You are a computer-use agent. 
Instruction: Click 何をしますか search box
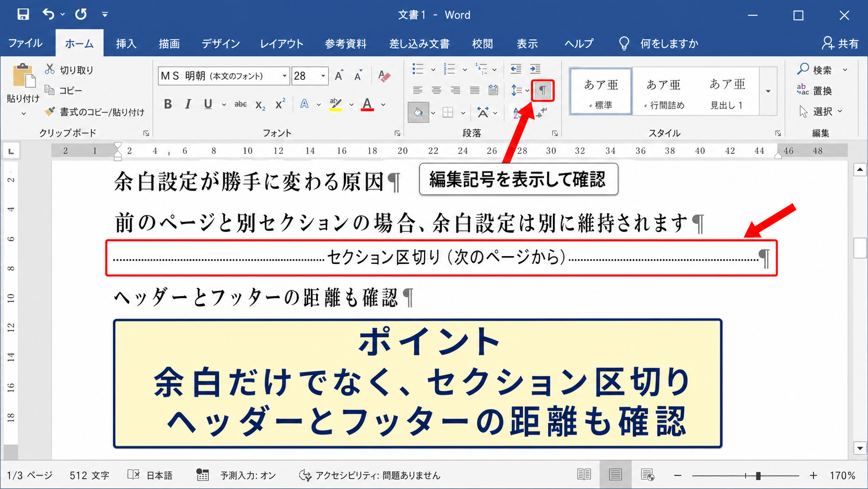[659, 44]
